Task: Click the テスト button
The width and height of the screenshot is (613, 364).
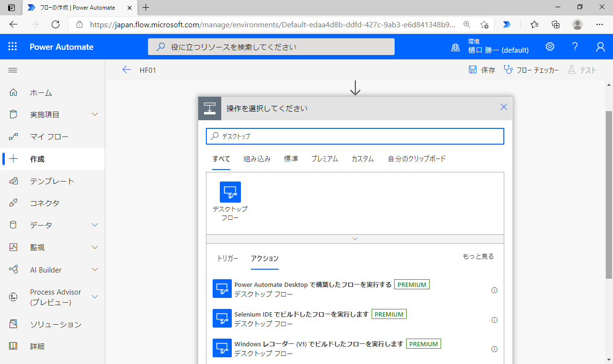Action: tap(582, 70)
